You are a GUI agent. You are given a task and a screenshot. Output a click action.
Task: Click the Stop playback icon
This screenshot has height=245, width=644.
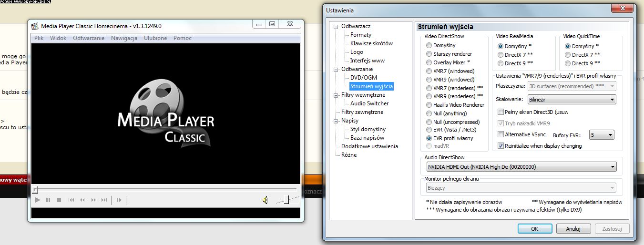(x=59, y=200)
